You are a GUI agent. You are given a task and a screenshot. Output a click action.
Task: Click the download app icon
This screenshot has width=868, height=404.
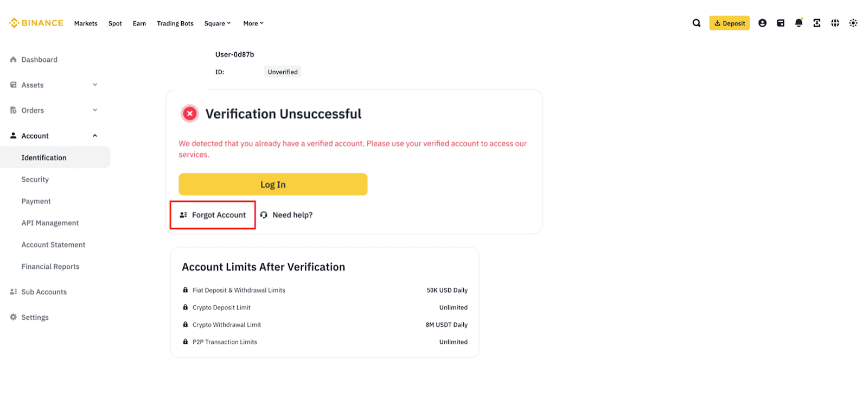coord(816,23)
